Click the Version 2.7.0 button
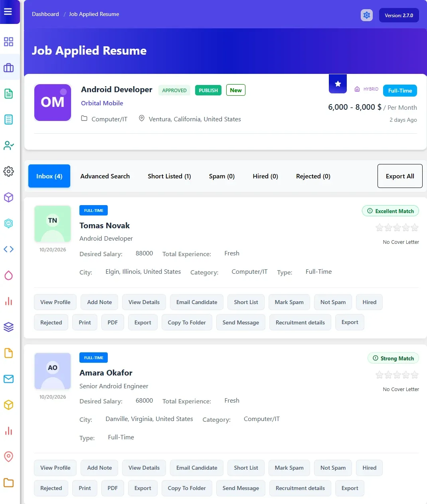 pyautogui.click(x=399, y=15)
